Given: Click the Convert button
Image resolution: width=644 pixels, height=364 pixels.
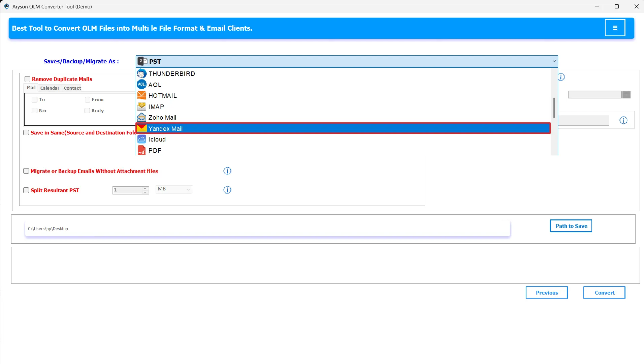Looking at the screenshot, I should tap(604, 293).
